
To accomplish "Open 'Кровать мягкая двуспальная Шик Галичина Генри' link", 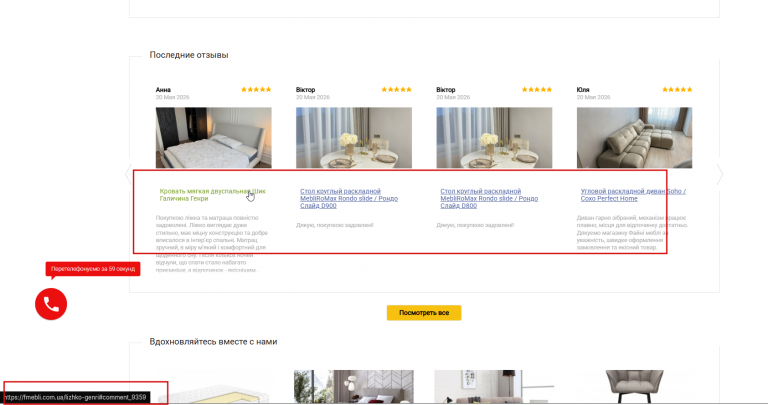I will tap(213, 195).
